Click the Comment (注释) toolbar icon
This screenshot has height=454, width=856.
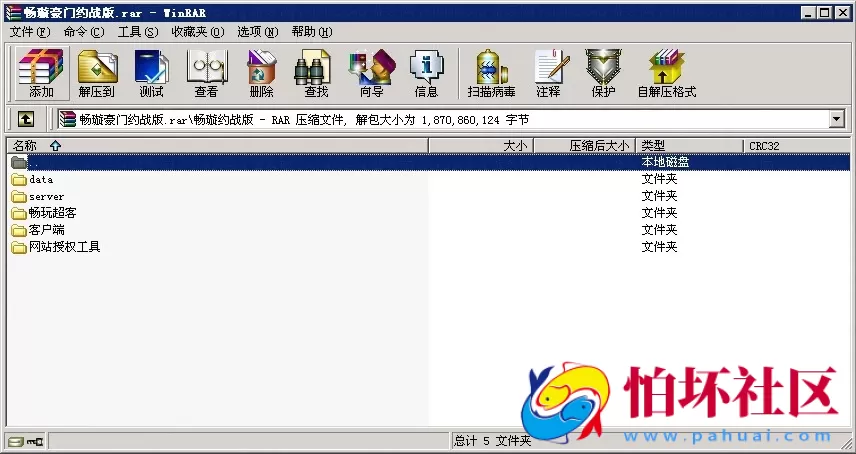[x=548, y=72]
